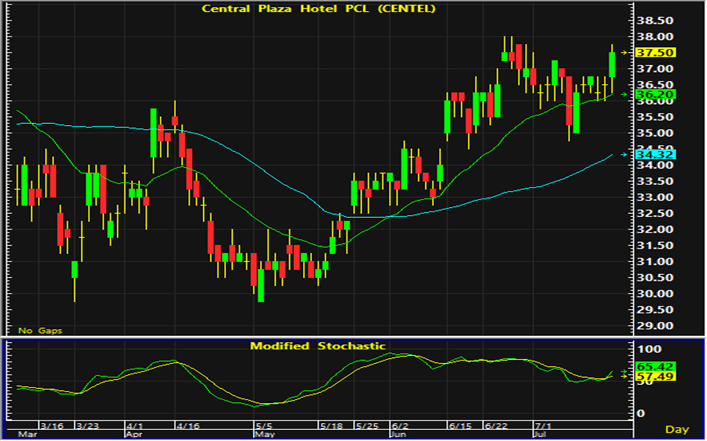This screenshot has height=441, width=707.
Task: Click the Jun month label
Action: 397,435
